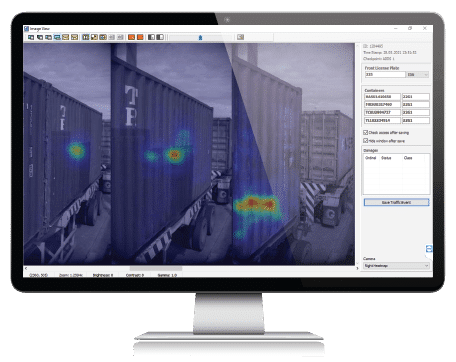This screenshot has height=362, width=456.
Task: Click the Front License Plate input field
Action: click(385, 75)
